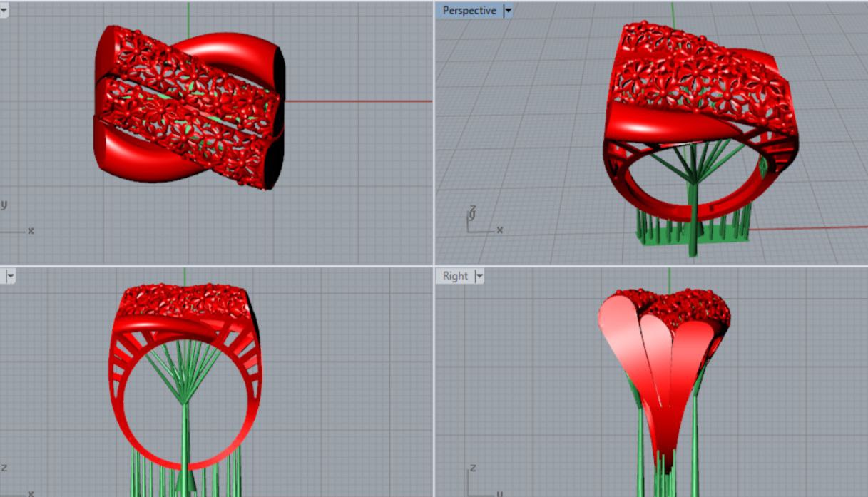The width and height of the screenshot is (868, 497).
Task: Click the vertical divider between the upper viewports
Action: 434,132
